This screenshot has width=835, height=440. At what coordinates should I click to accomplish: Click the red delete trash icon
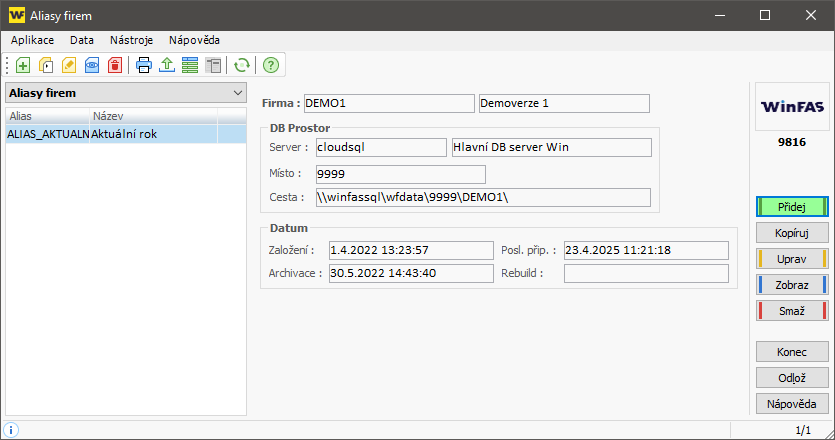tap(115, 65)
